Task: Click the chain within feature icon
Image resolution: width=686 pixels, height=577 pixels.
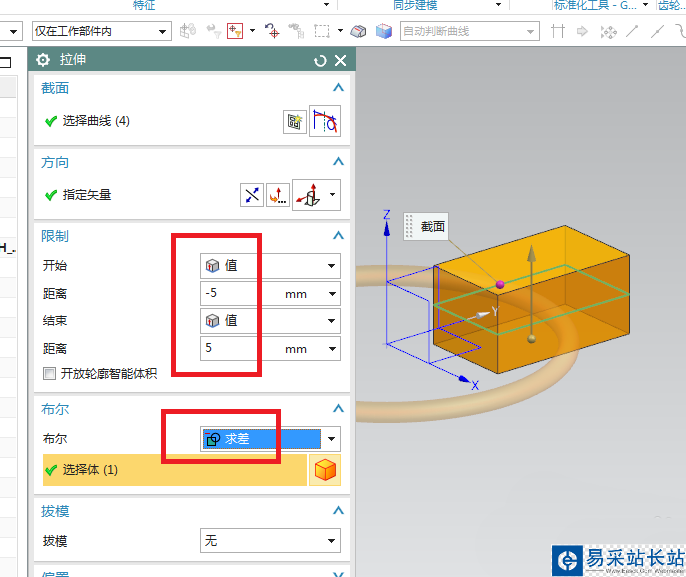Action: point(609,32)
